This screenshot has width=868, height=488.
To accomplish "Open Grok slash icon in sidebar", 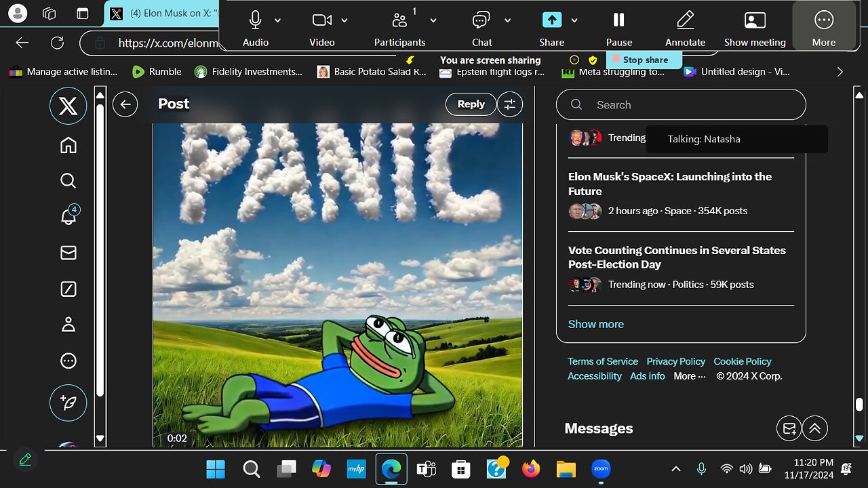I will pos(68,289).
